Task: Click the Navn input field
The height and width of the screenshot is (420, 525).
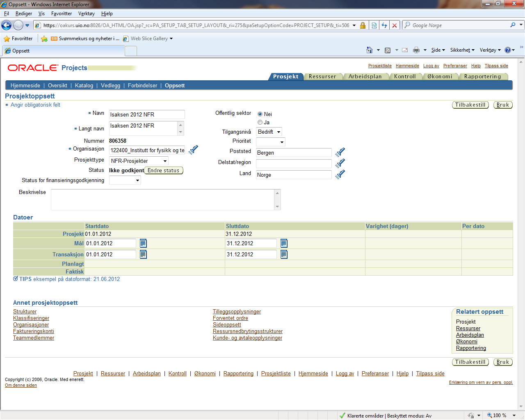Action: 147,114
